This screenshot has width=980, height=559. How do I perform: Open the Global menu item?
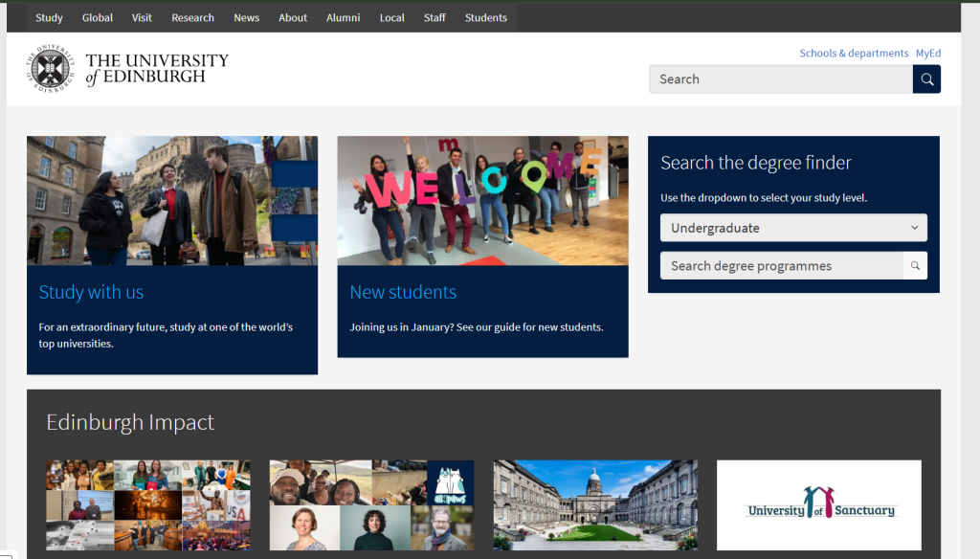(98, 17)
